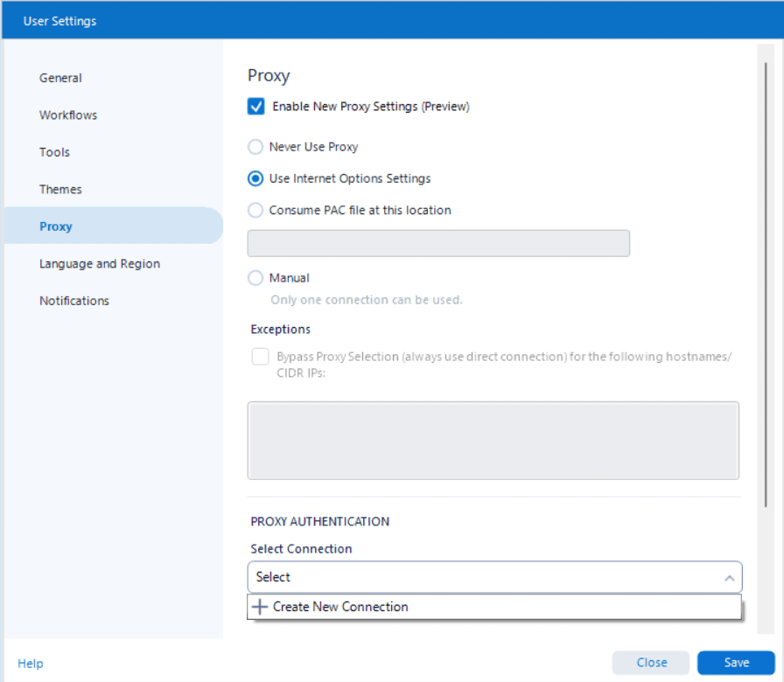Open the Help link

pos(31,664)
